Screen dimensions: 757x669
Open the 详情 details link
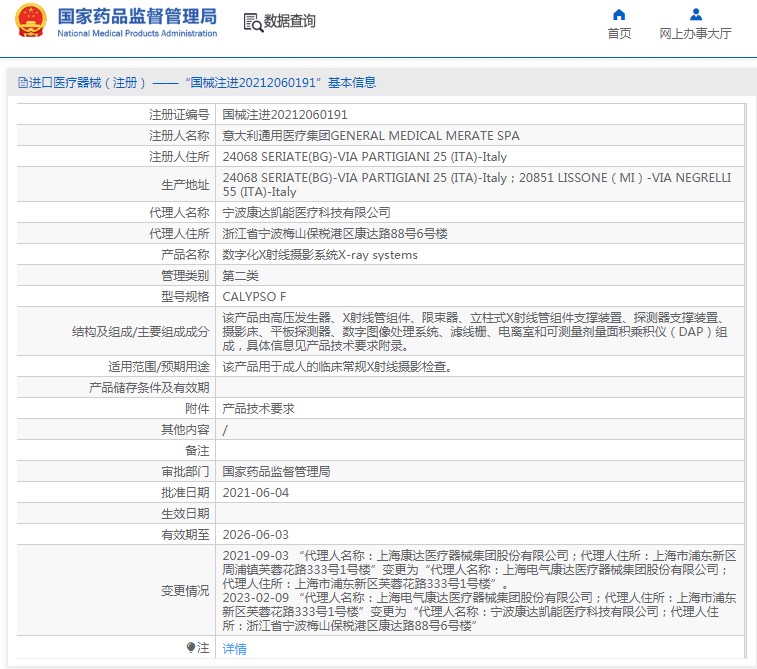tap(234, 648)
